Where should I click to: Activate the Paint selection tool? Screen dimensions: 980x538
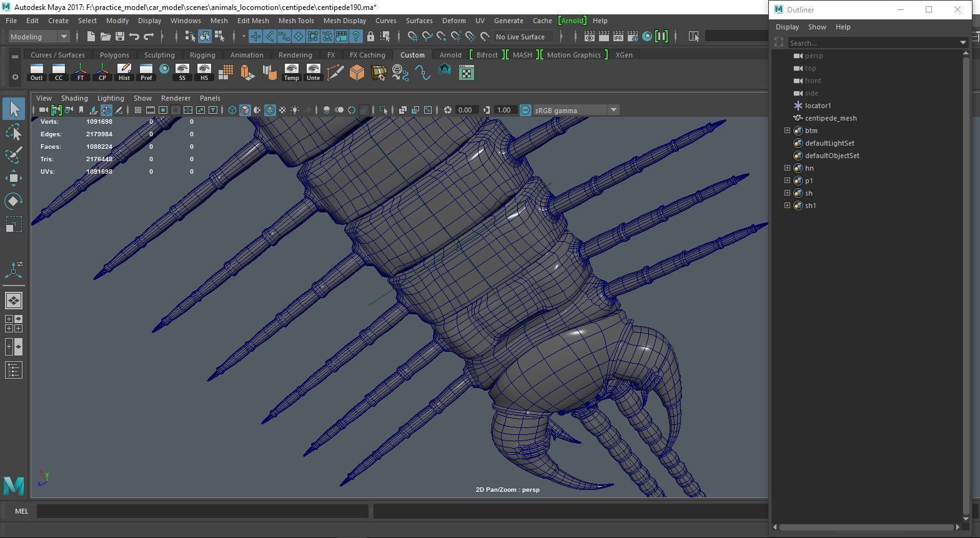tap(14, 154)
